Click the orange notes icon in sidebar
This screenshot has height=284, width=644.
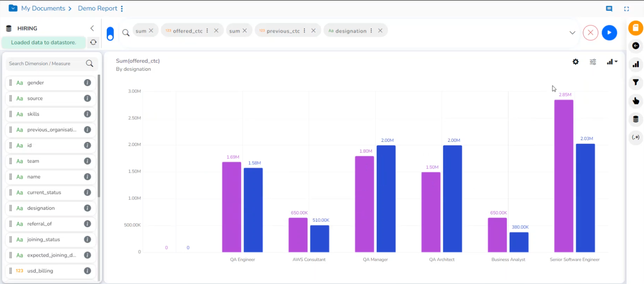636,28
